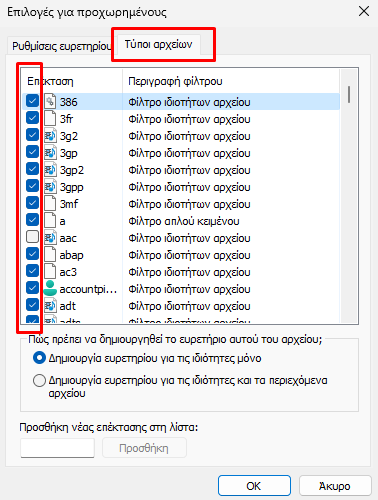Click the 3fr blank file icon

50,118
